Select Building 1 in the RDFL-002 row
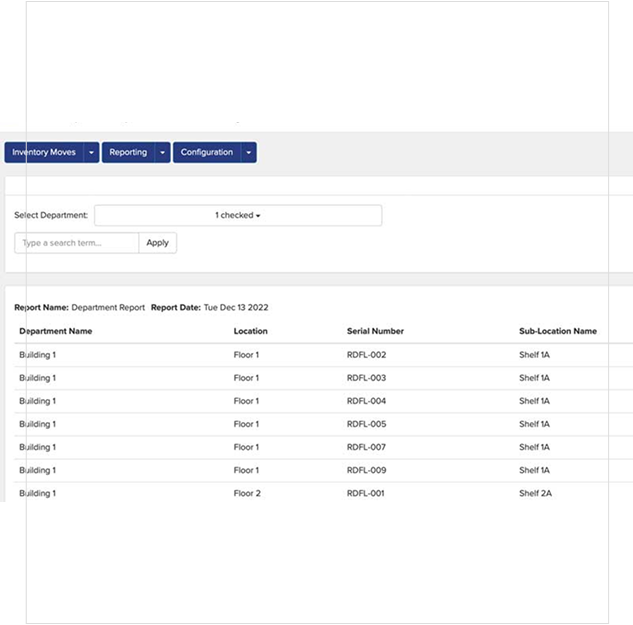Screen dimensions: 633x625 [38, 354]
